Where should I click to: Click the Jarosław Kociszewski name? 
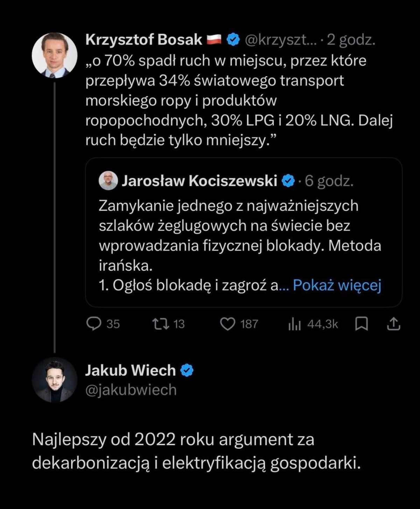coord(199,181)
